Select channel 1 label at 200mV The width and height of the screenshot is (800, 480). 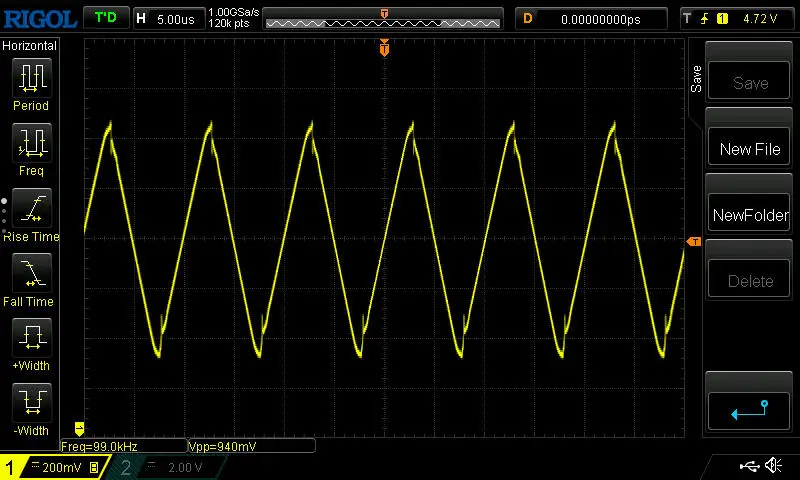[x=55, y=467]
